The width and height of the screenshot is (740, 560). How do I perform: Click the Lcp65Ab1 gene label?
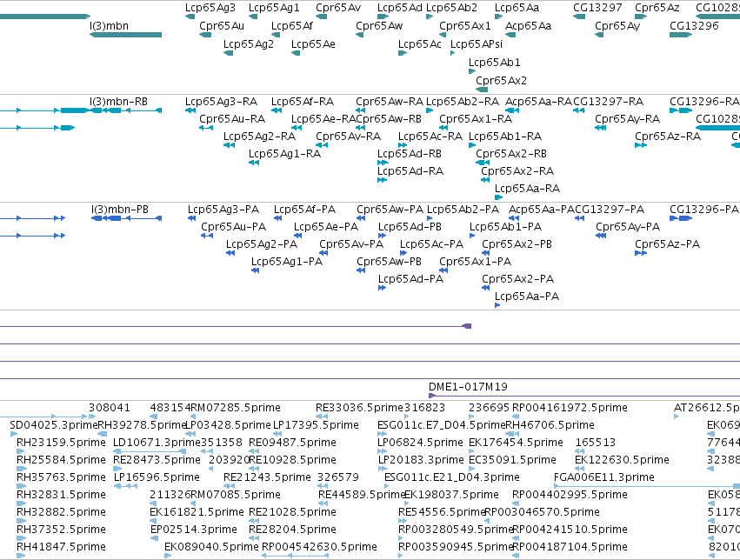tap(494, 63)
